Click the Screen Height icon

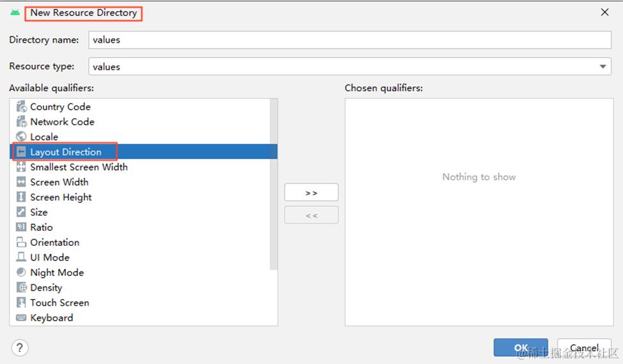click(x=22, y=197)
